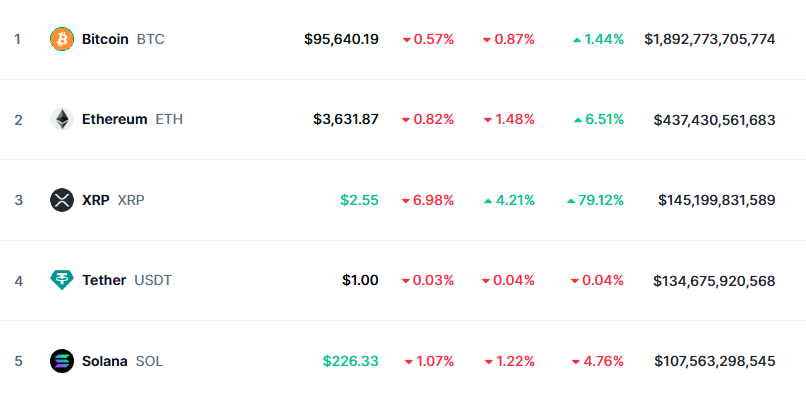
Task: Go to the Solana SOL name link
Action: 104,360
